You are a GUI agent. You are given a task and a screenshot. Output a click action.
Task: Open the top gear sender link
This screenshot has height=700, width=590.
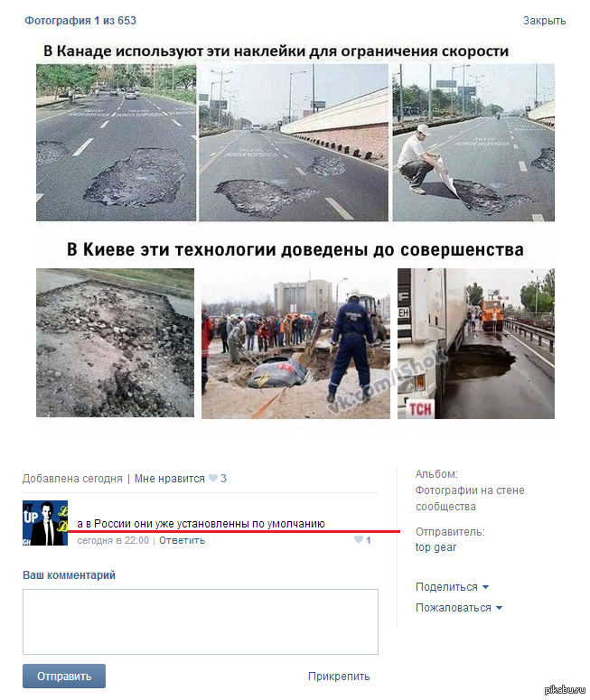pos(435,547)
